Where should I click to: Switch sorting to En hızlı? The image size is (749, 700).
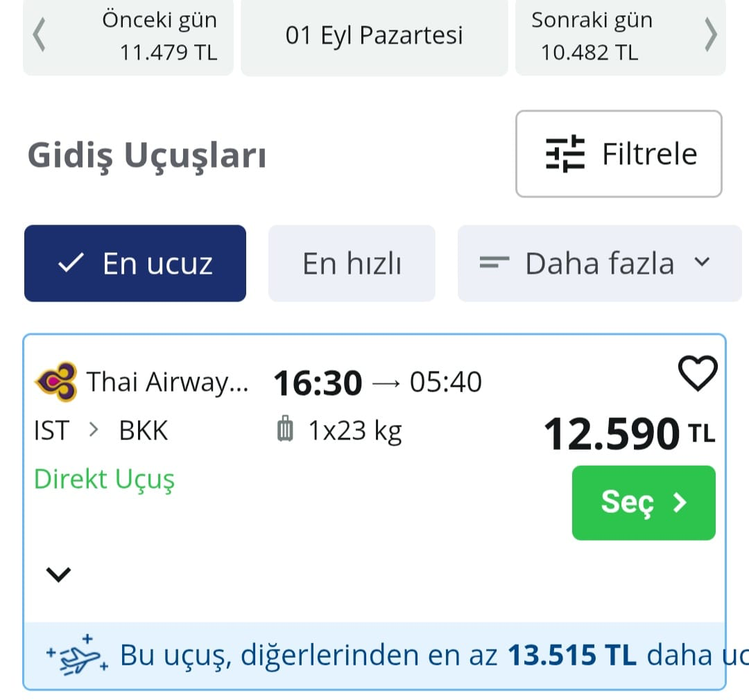coord(352,263)
